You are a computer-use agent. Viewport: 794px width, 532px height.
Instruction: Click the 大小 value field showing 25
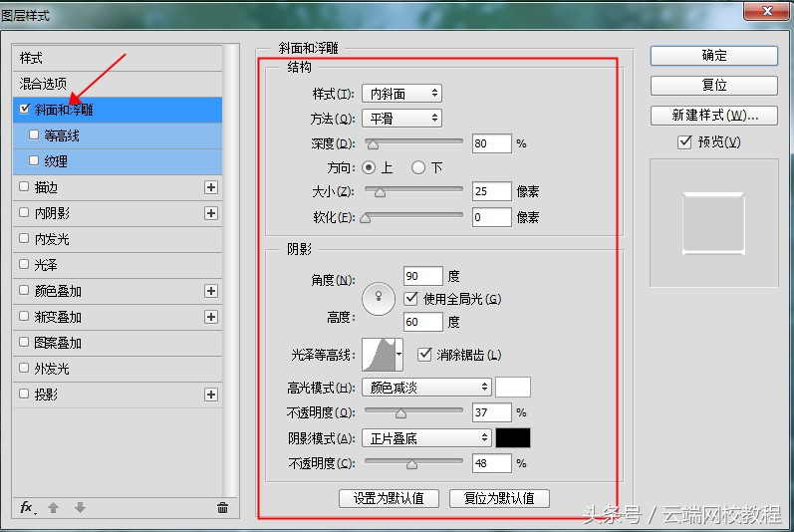[x=492, y=191]
